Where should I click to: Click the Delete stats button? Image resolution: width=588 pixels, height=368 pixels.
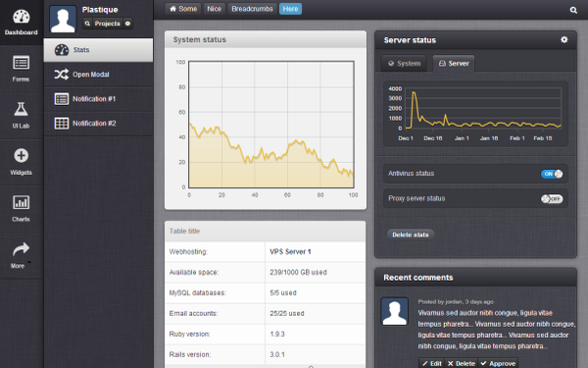tap(411, 235)
